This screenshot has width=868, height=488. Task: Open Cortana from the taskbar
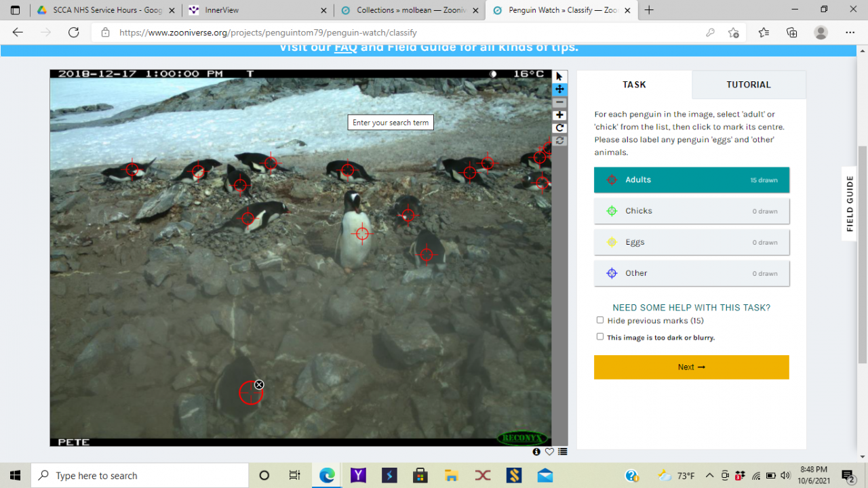[x=264, y=475]
